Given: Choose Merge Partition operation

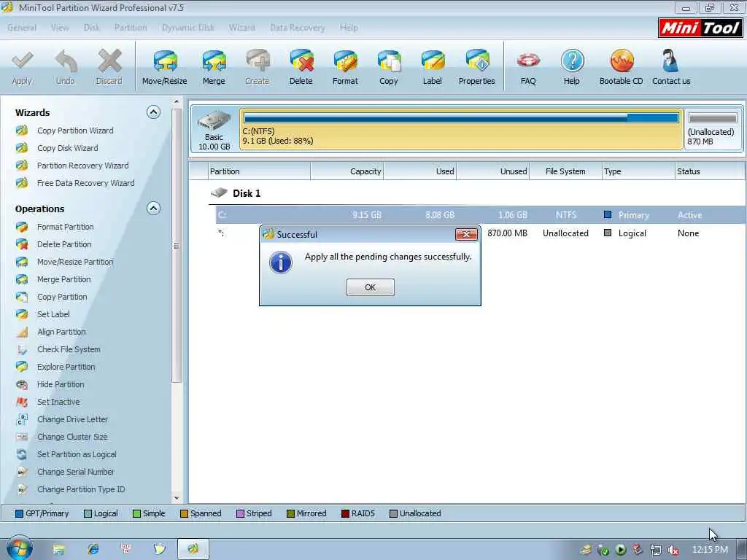Looking at the screenshot, I should pyautogui.click(x=64, y=279).
